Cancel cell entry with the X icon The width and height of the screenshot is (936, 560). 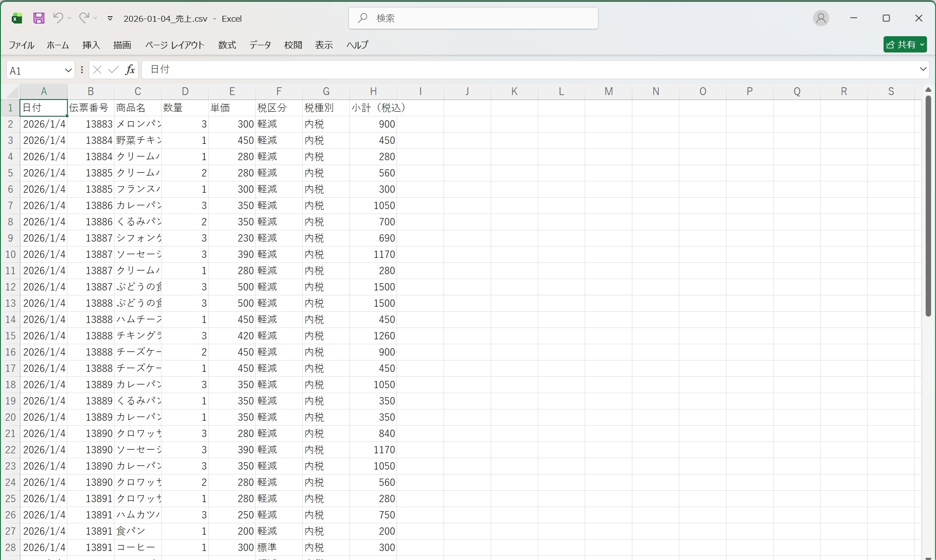tap(97, 69)
